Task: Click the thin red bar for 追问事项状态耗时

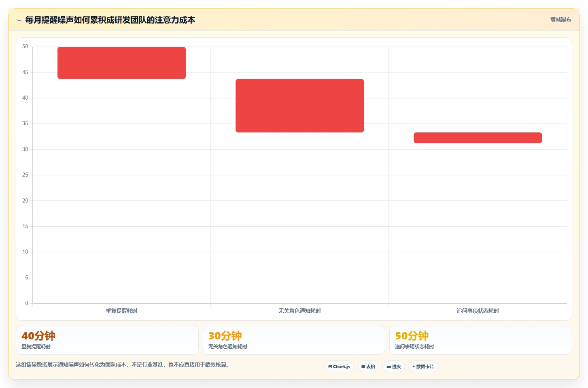Action: pos(478,138)
